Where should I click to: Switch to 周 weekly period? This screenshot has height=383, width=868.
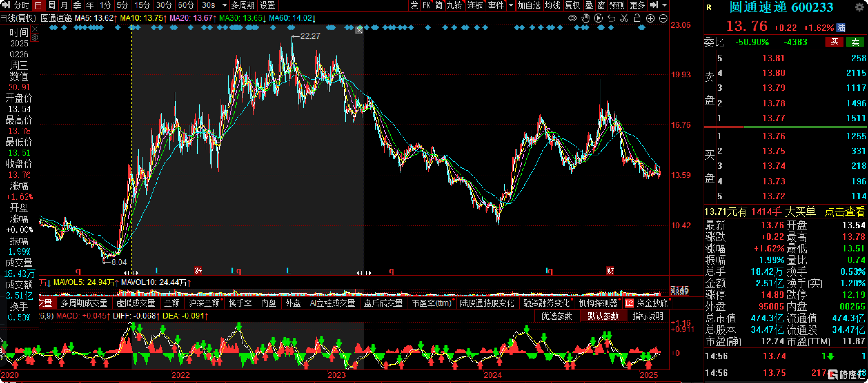[x=52, y=5]
